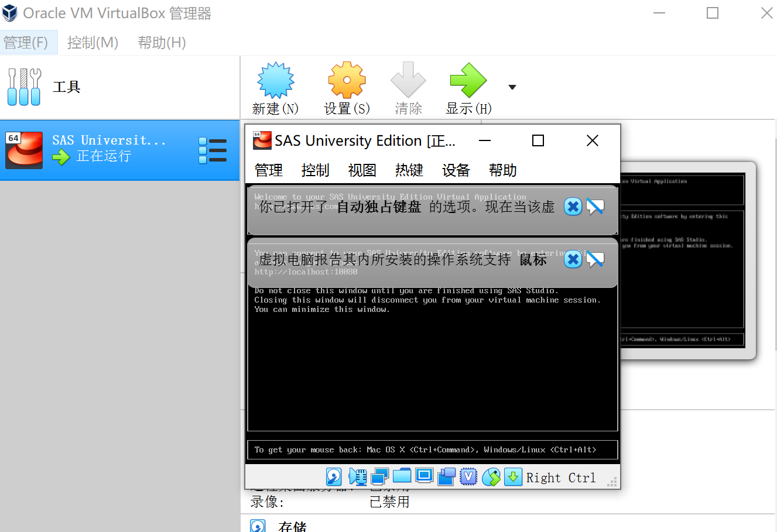
Task: Click the Show (显示) green arrow icon
Action: [x=468, y=80]
